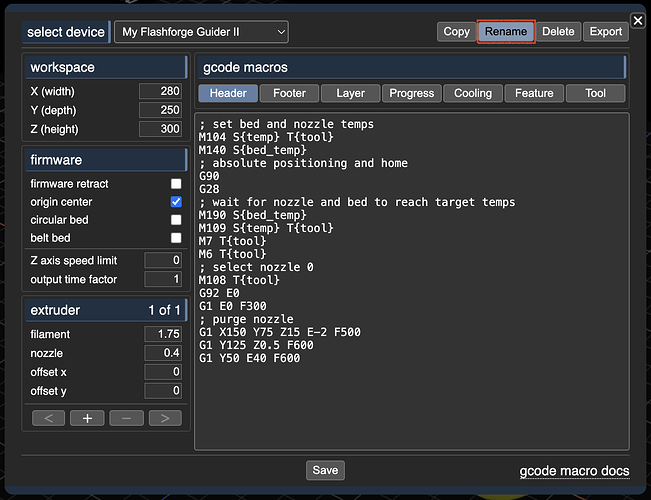Click Copy to duplicate the device
Screen dimensions: 651x500
tap(456, 32)
